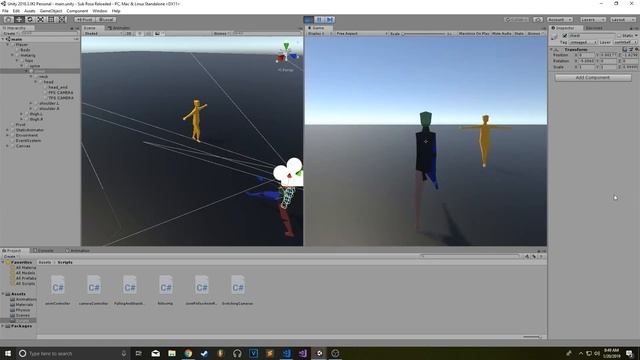Viewport: 640px width, 360px height.
Task: Expand the Environment object in Hierarchy
Action: [x=8, y=135]
